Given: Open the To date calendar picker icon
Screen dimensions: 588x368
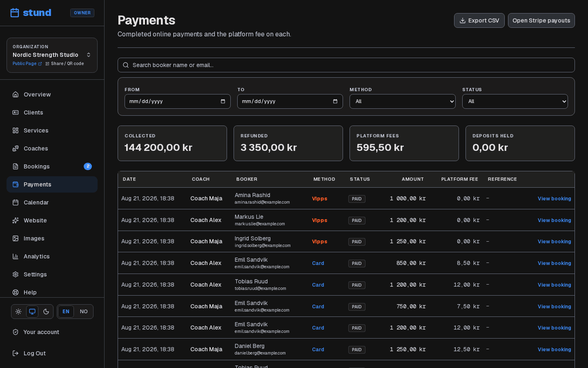Looking at the screenshot, I should coord(335,101).
